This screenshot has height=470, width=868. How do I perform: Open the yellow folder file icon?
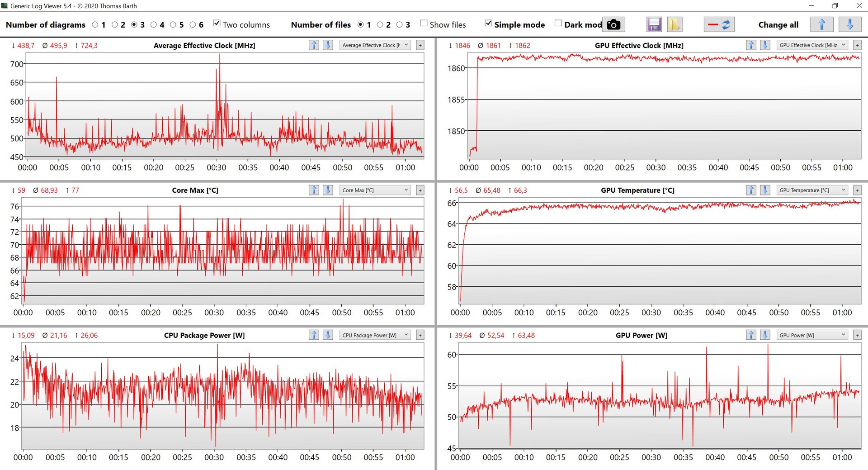coord(674,25)
